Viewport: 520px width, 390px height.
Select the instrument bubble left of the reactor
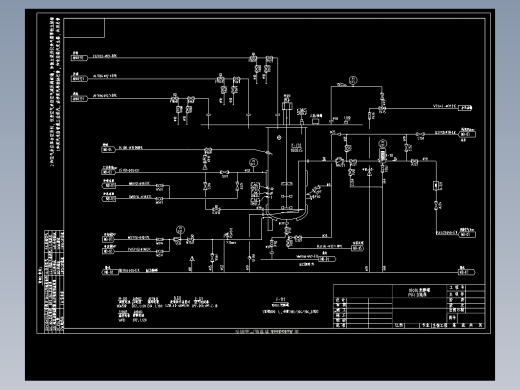pyautogui.click(x=254, y=162)
